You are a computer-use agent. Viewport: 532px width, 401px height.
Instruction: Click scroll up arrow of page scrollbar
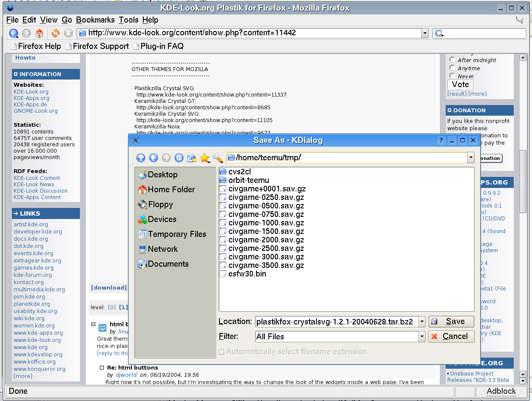pyautogui.click(x=523, y=57)
